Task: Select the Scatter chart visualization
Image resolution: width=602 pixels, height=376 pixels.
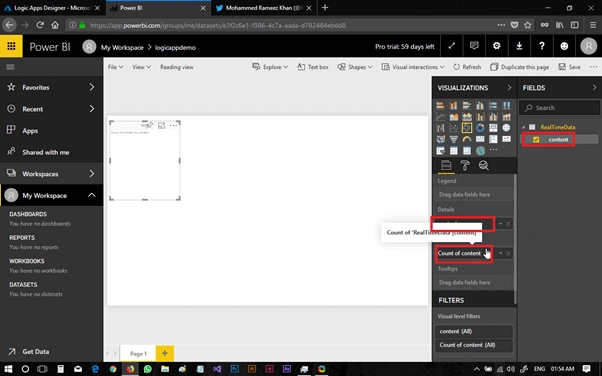Action: pos(454,128)
